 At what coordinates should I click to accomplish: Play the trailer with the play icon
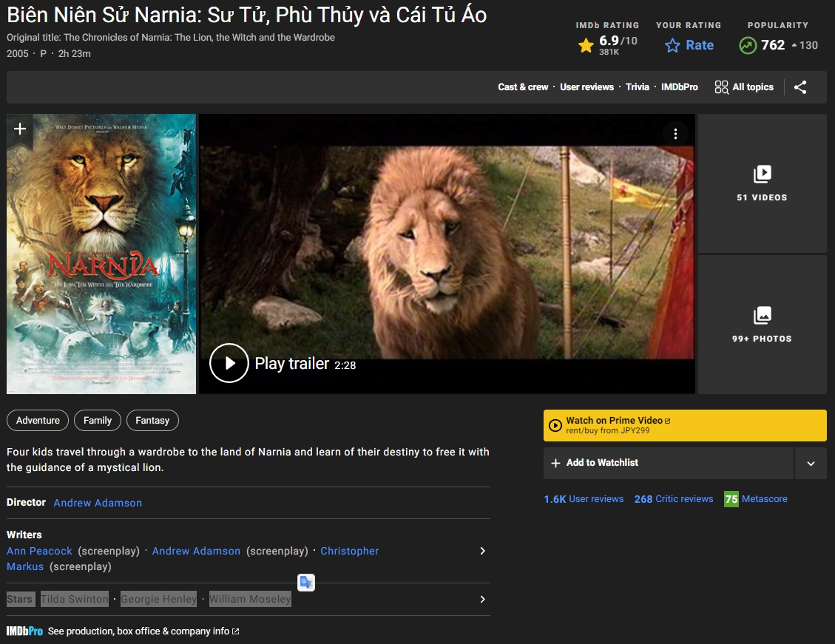229,363
